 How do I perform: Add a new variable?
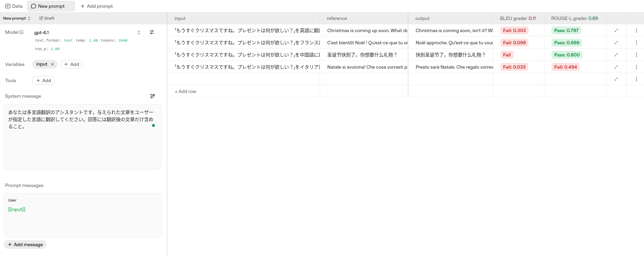pos(71,64)
